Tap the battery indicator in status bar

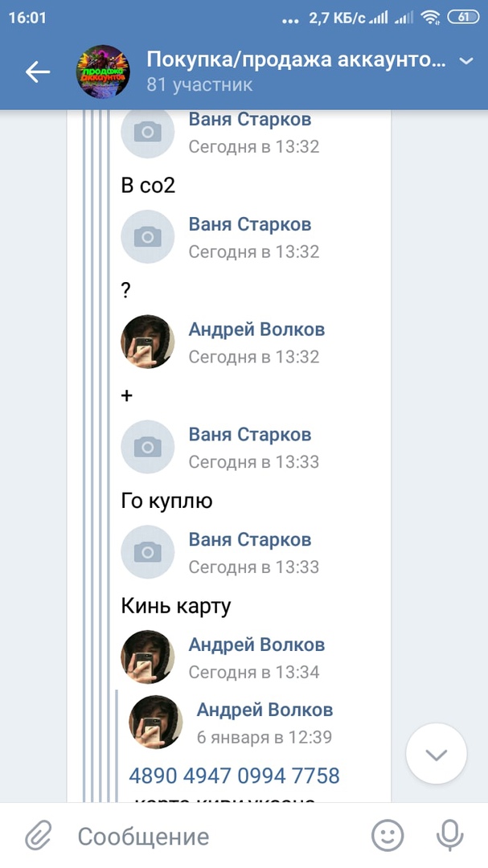[x=464, y=17]
